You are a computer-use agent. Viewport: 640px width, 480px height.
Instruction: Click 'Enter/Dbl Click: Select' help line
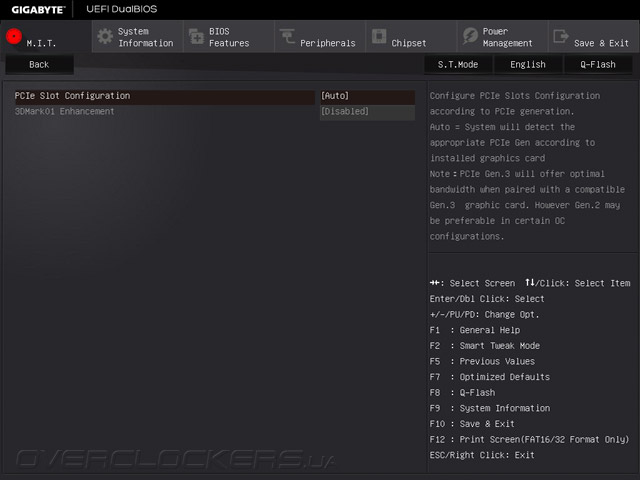tap(487, 299)
